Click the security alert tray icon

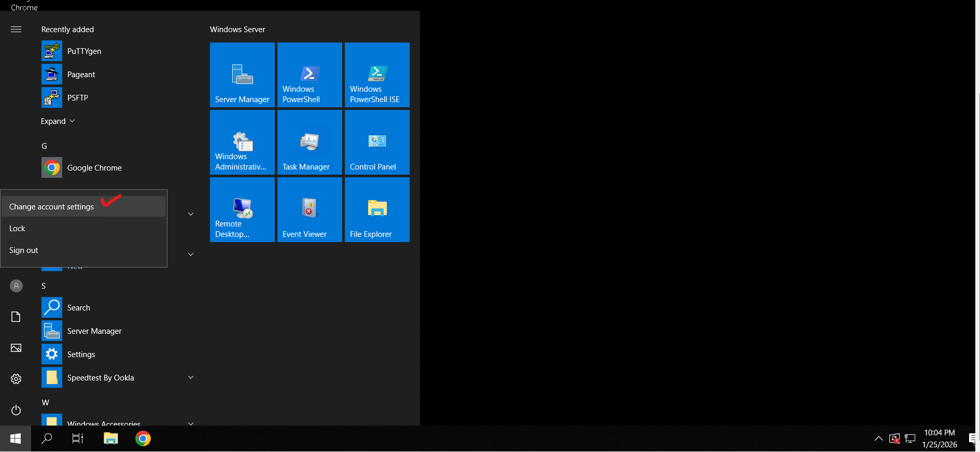pos(894,439)
